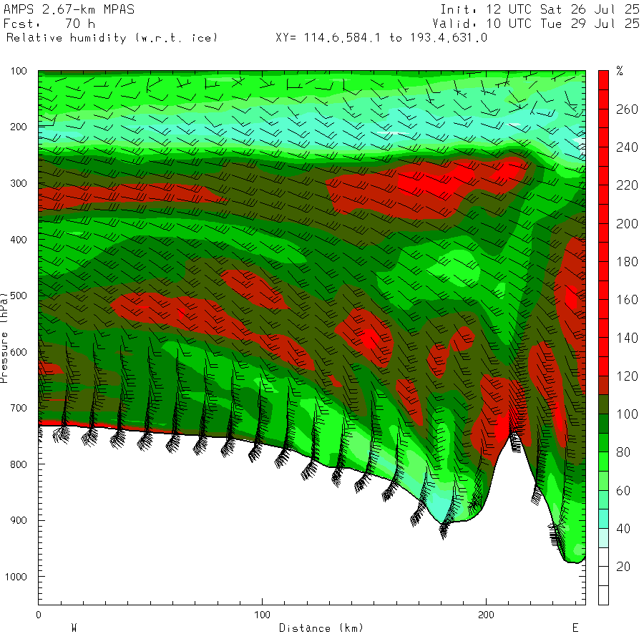Click the 'Fcst: 70 h' forecast hour text
Image resolution: width=644 pixels, height=644 pixels.
coord(49,24)
